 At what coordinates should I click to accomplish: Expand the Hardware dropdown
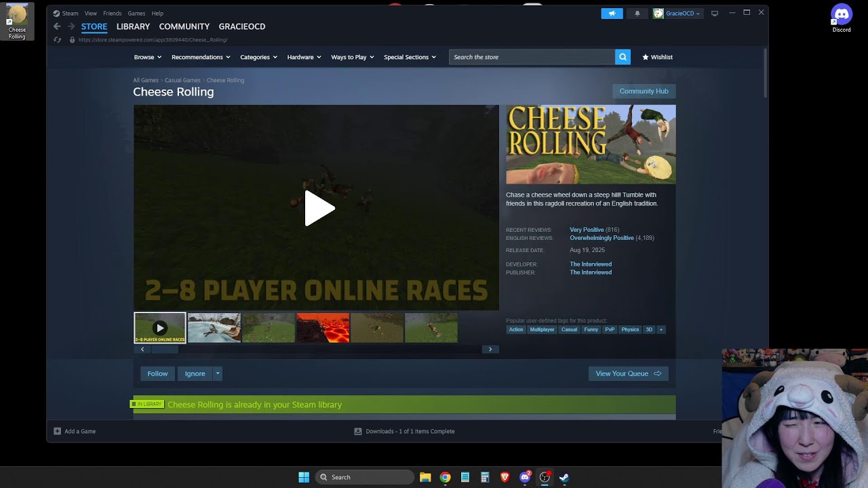[x=304, y=57]
